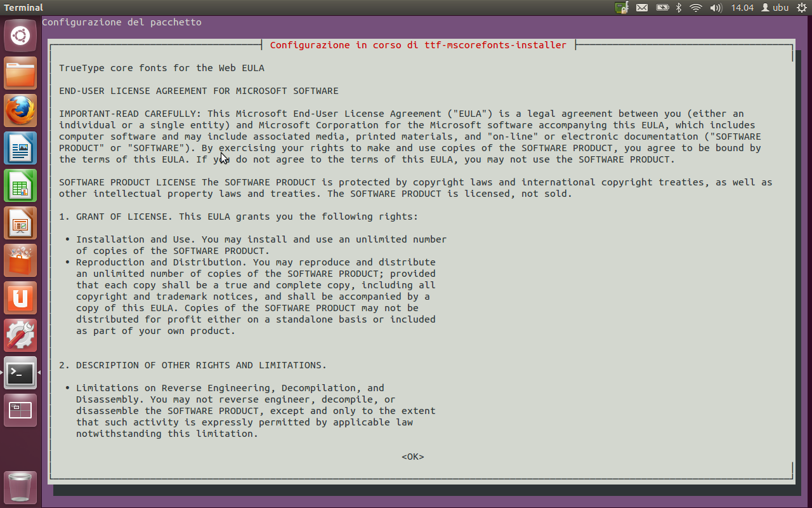Click the red ttf-mscorefonts-installer dialog title
This screenshot has height=508, width=812.
click(418, 45)
